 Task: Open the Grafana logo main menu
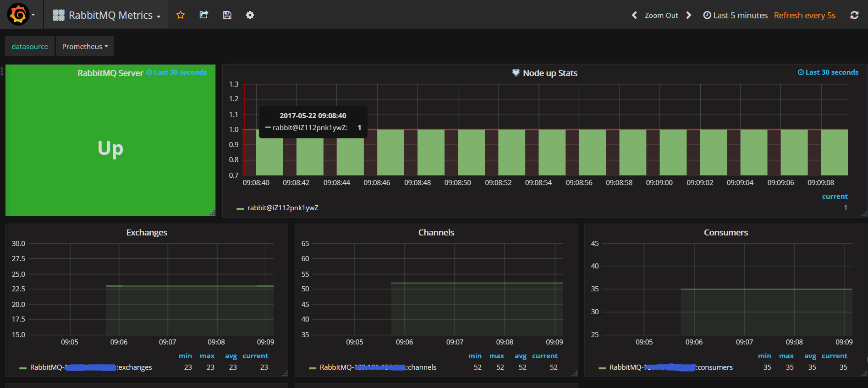click(x=21, y=15)
